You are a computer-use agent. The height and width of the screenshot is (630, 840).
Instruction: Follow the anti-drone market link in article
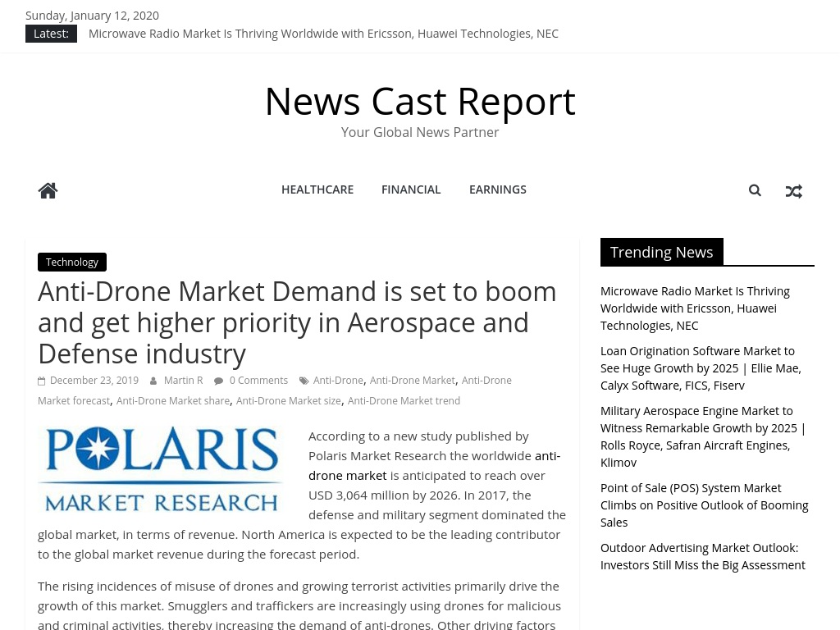347,476
